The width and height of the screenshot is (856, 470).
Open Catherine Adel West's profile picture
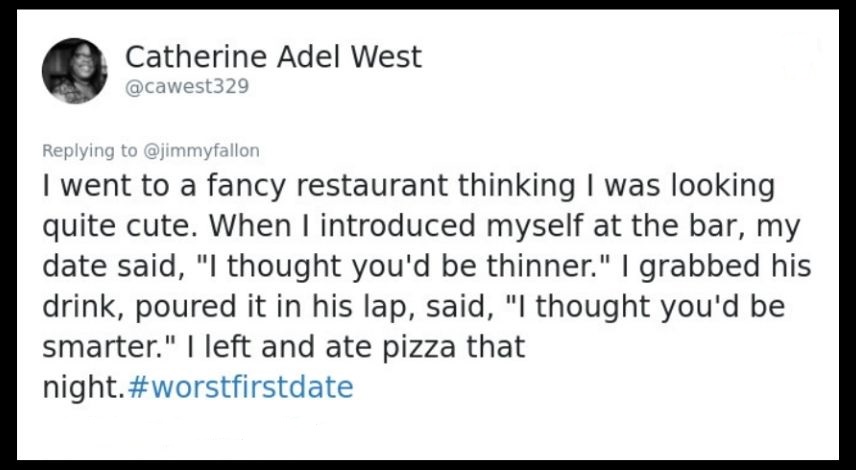coord(75,71)
